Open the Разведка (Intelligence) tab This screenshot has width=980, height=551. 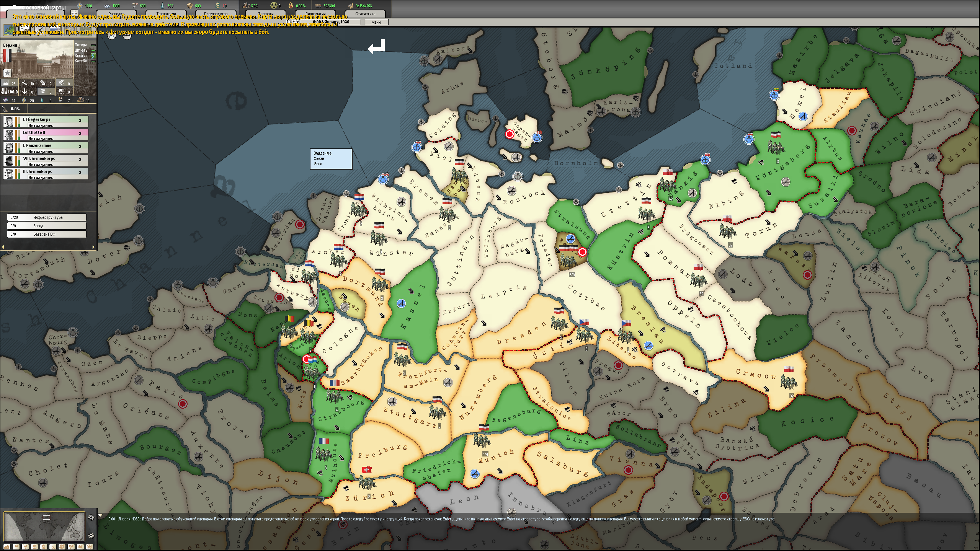point(116,14)
